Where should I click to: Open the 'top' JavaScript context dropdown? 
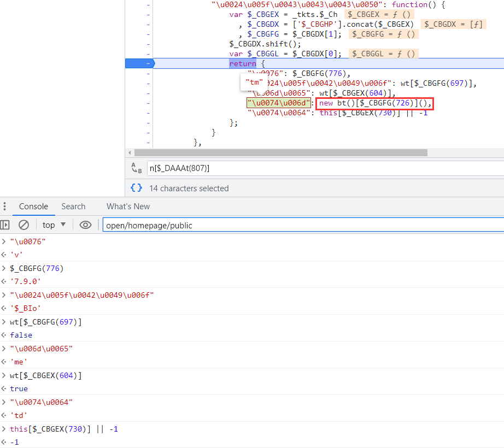tap(54, 225)
